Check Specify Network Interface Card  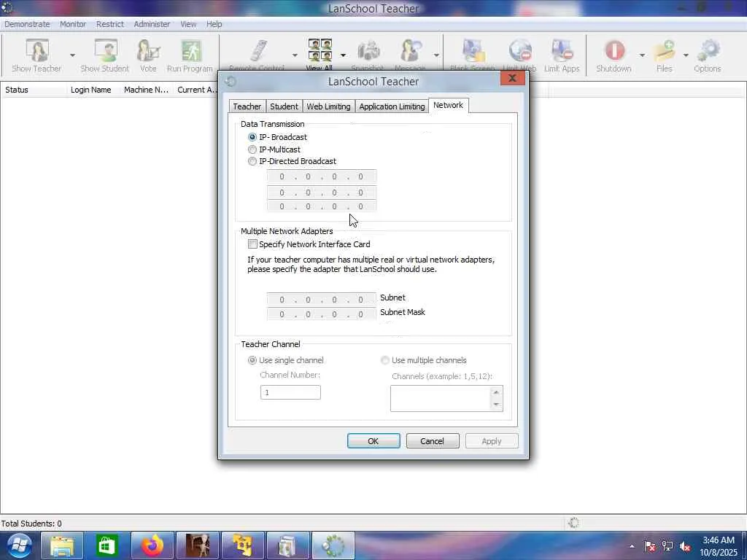252,244
